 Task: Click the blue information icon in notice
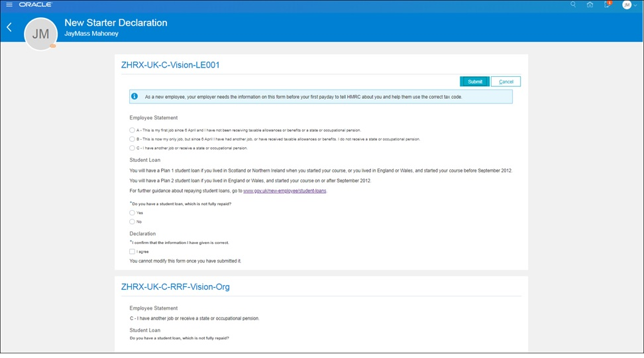tap(134, 96)
